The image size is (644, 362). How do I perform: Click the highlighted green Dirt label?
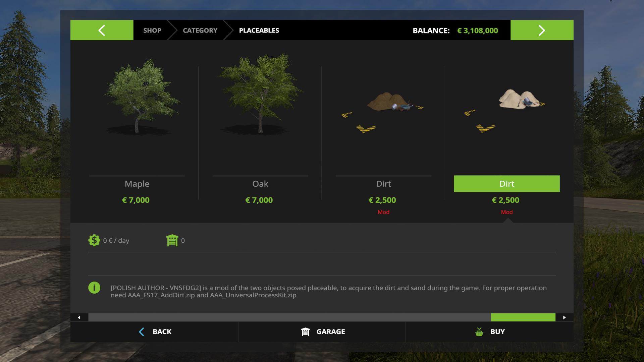(507, 184)
